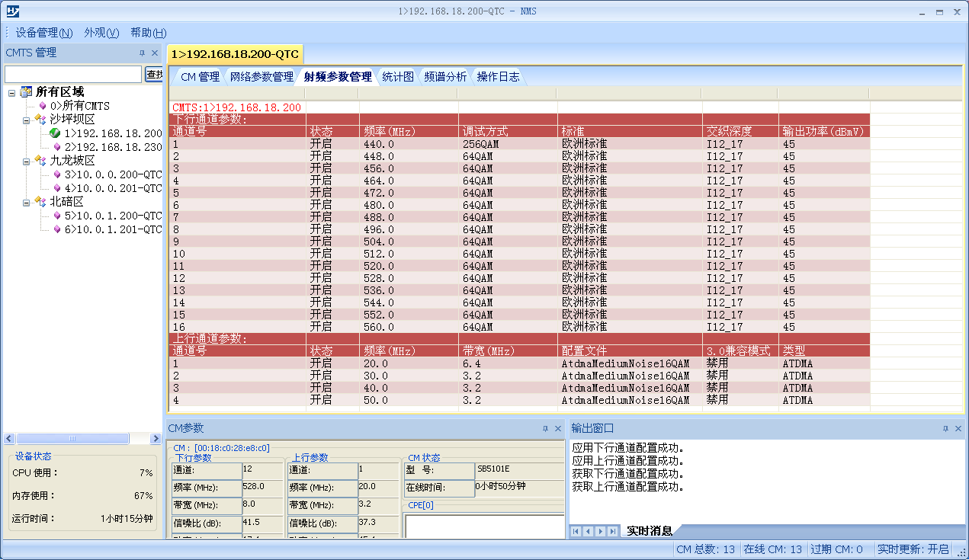969x560 pixels.
Task: Collapse the 所有区域 tree root
Action: coord(12,92)
